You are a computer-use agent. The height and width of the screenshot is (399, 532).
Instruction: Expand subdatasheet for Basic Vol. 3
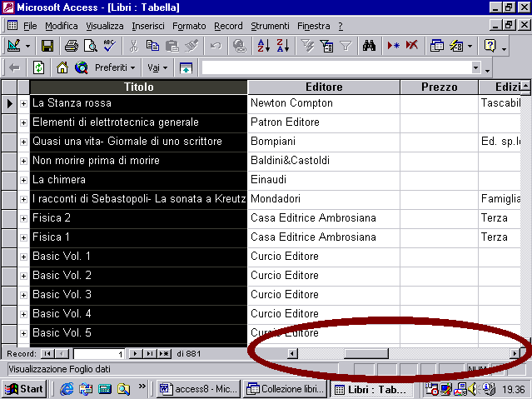[x=23, y=295]
